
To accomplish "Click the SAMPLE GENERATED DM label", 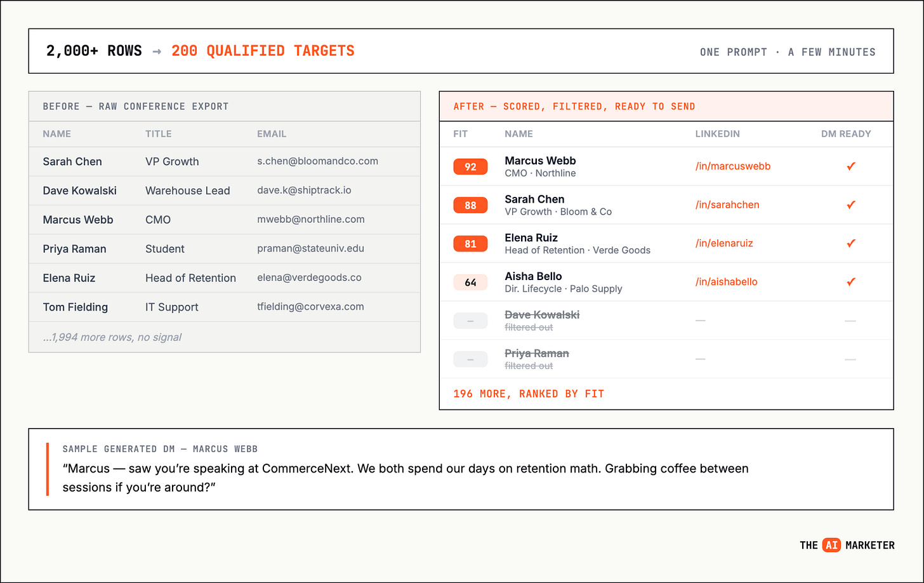I will (160, 449).
